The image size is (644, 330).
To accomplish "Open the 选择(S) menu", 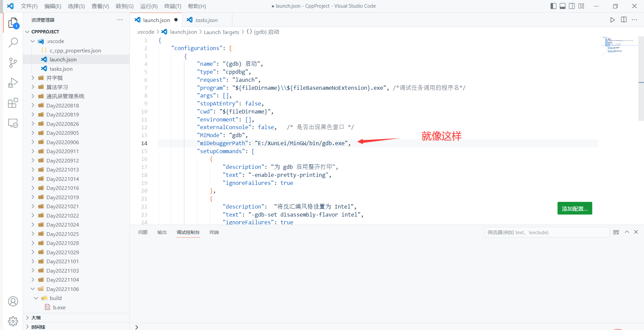I will [x=76, y=6].
